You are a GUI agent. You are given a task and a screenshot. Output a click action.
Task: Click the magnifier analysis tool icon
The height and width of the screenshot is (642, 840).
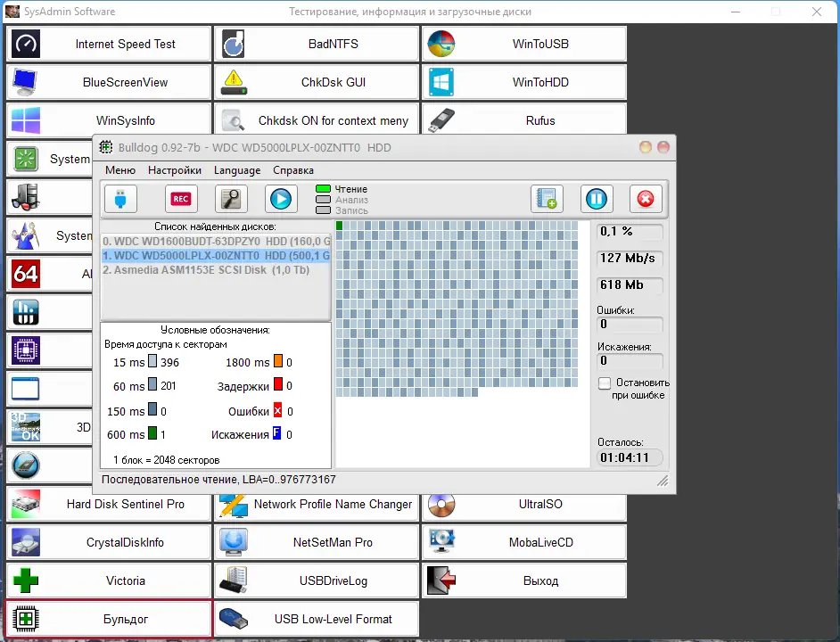(x=231, y=199)
